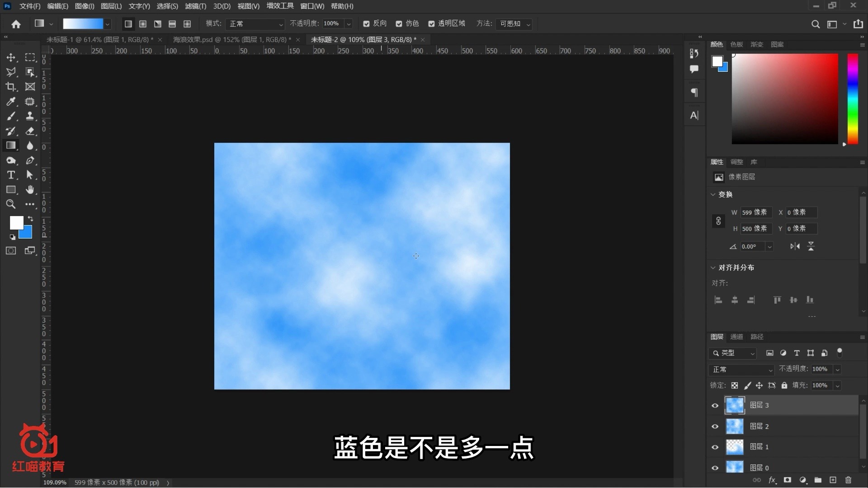Open the 方法 method dropdown
This screenshot has height=488, width=868.
(514, 24)
